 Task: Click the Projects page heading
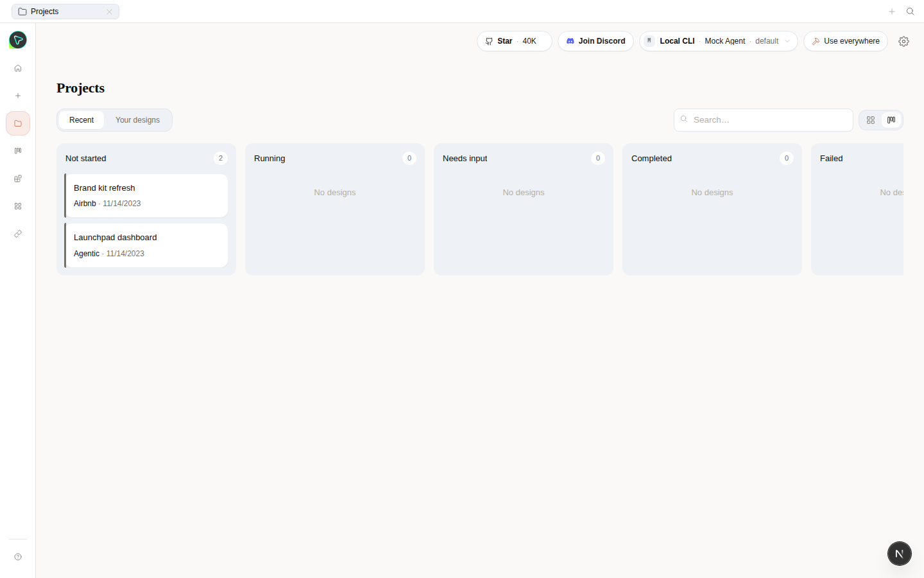[x=81, y=88]
